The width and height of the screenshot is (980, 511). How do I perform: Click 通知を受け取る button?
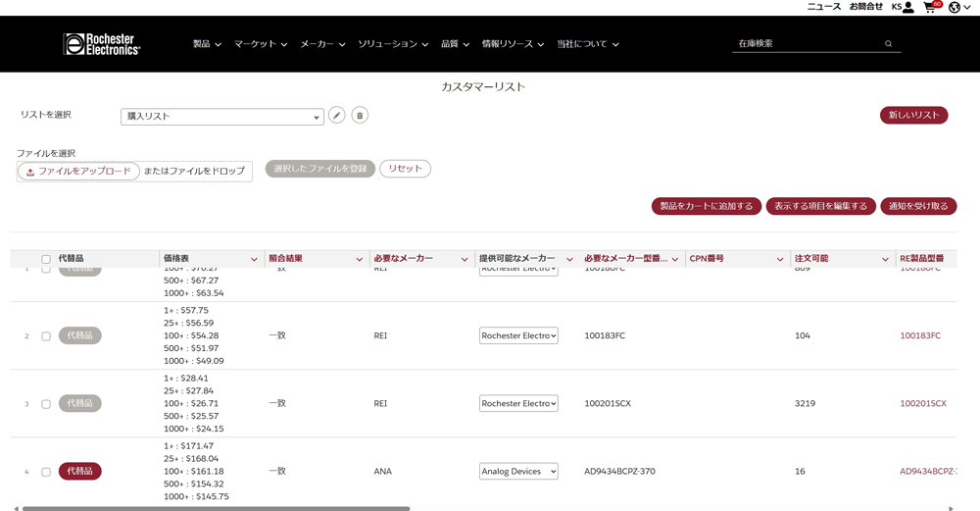(x=918, y=206)
